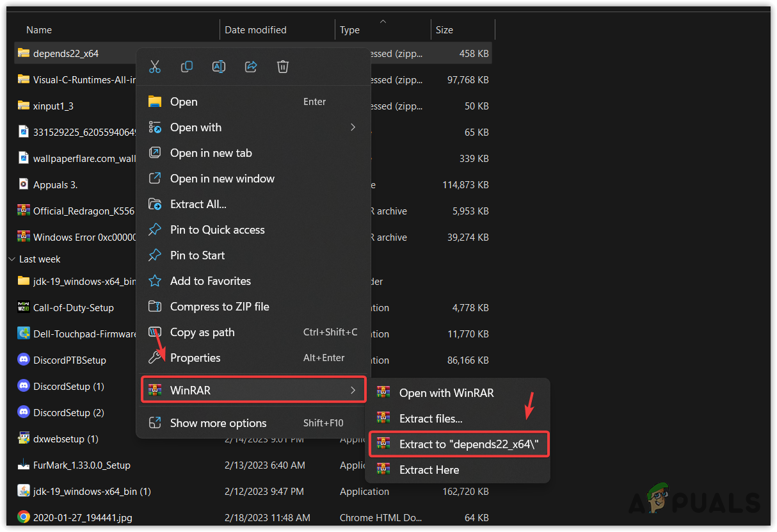Collapse the Last week group
Viewport: 777px width, 532px height.
12,259
